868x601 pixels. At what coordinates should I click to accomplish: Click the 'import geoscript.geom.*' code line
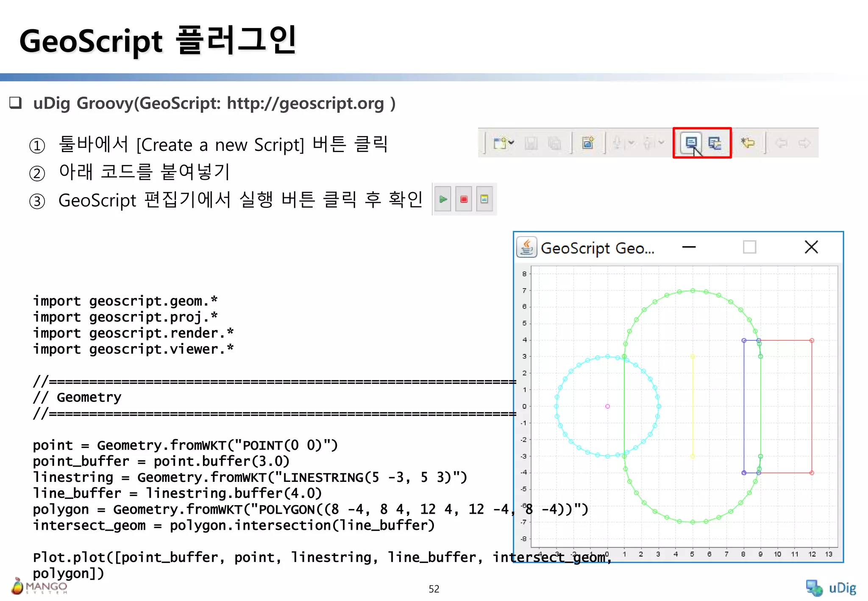[x=125, y=300]
